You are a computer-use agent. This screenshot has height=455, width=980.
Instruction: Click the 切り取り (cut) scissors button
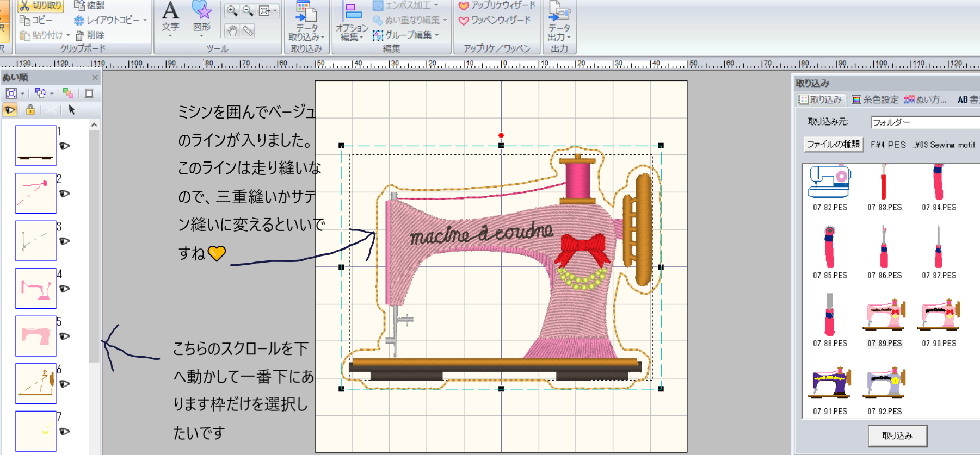tap(41, 5)
